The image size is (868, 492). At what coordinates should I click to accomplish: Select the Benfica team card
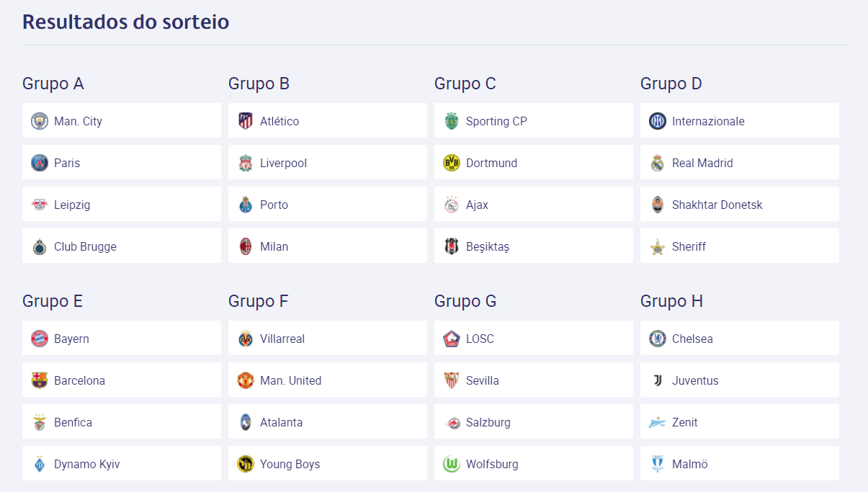tap(121, 422)
